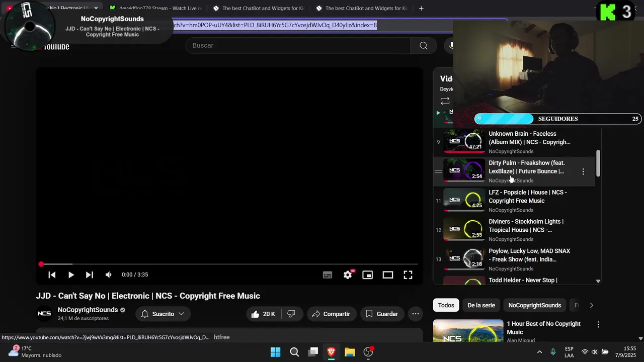Mute the video using speaker icon
The width and height of the screenshot is (644, 362).
[108, 275]
